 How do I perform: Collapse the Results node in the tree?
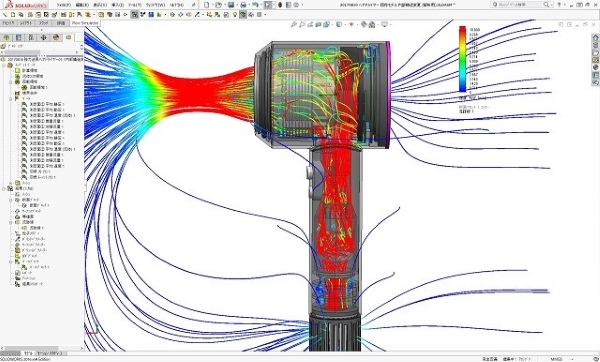click(4, 189)
